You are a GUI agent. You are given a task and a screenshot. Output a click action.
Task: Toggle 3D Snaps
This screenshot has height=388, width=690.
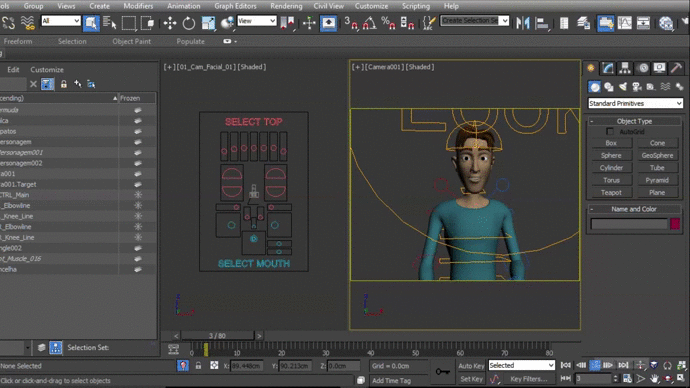click(x=351, y=23)
